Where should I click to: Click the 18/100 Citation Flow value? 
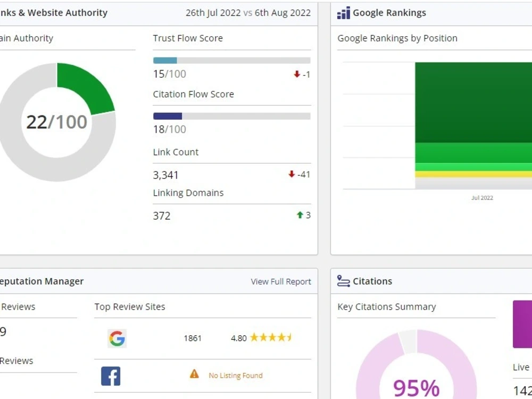[169, 129]
